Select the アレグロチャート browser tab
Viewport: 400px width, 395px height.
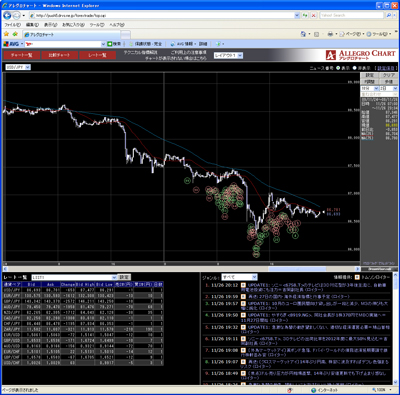[x=72, y=35]
